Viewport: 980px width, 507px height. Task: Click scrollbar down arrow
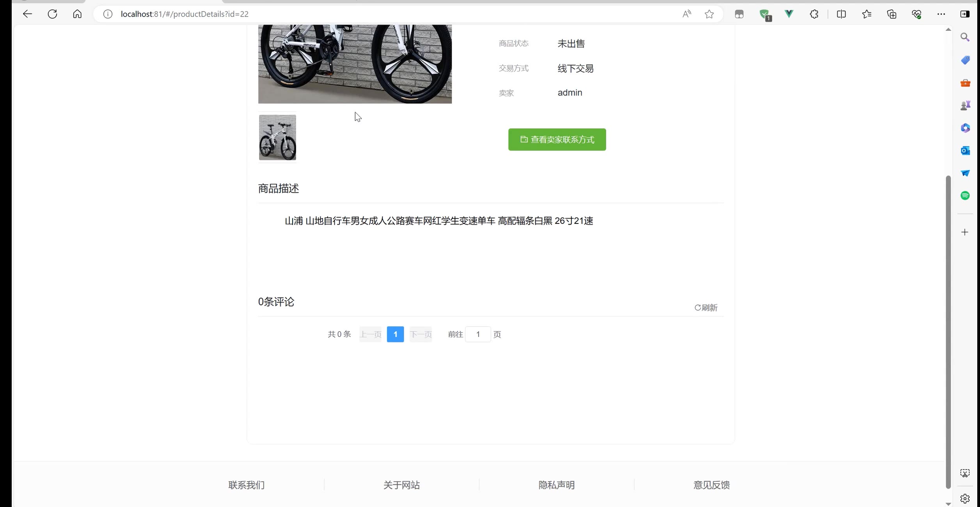pos(948,504)
